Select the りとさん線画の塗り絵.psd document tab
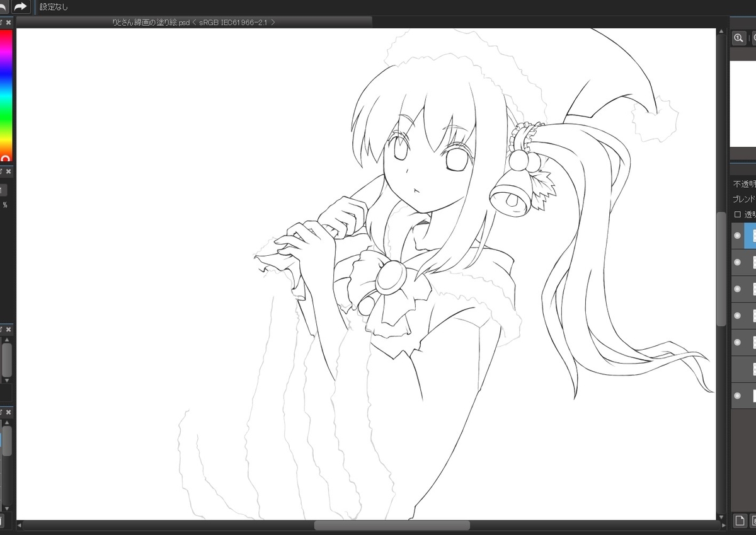This screenshot has height=535, width=756. pos(193,22)
